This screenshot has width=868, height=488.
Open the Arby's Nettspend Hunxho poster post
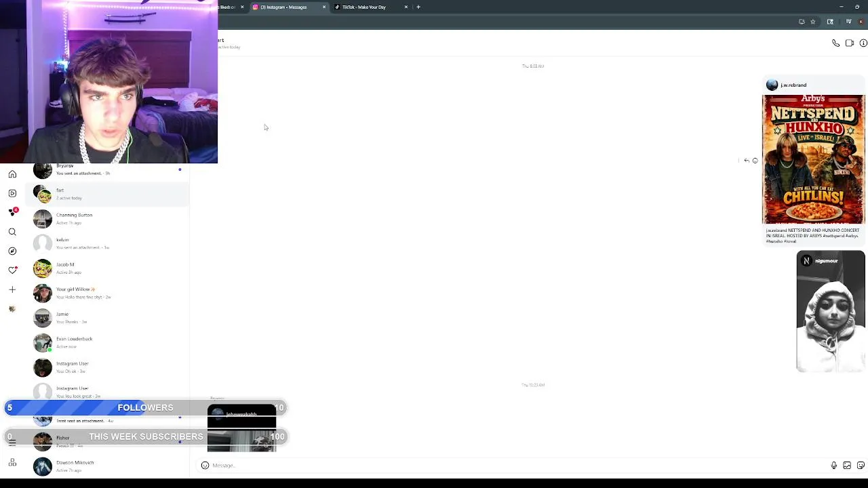(813, 159)
